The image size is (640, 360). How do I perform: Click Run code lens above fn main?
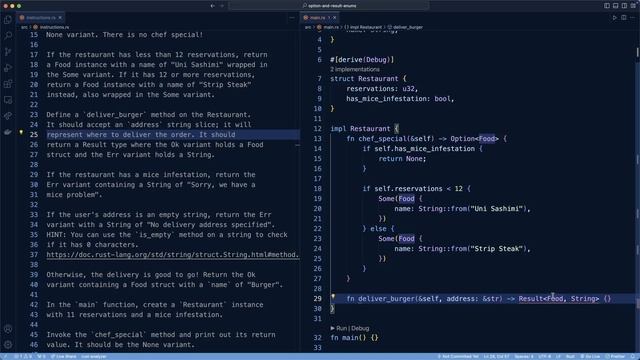pyautogui.click(x=341, y=328)
